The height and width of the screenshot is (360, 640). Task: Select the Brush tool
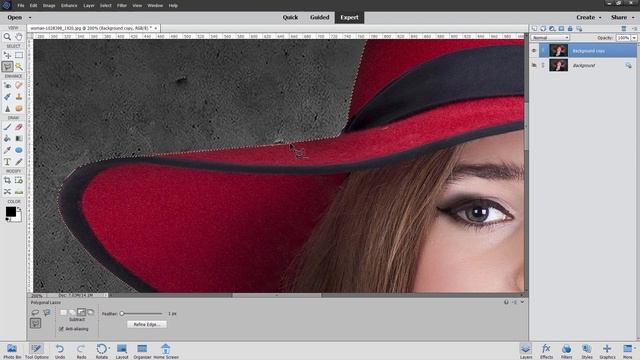(7, 127)
